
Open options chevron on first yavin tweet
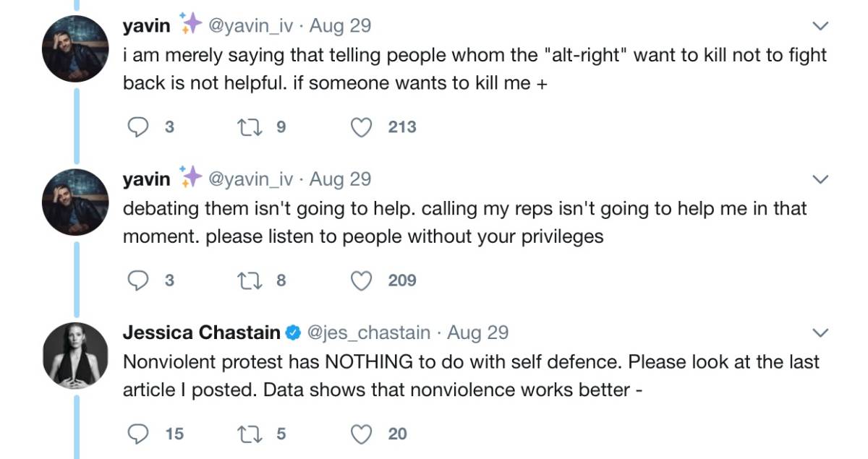(820, 26)
